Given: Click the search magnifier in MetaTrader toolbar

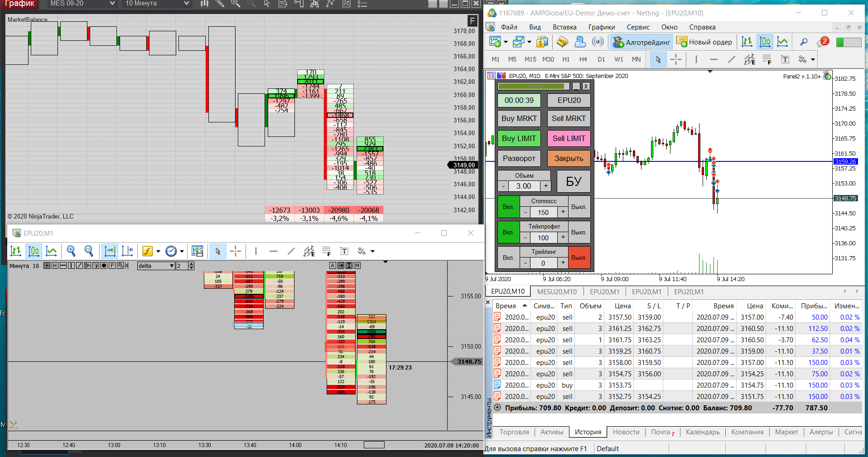Looking at the screenshot, I should 804,42.
